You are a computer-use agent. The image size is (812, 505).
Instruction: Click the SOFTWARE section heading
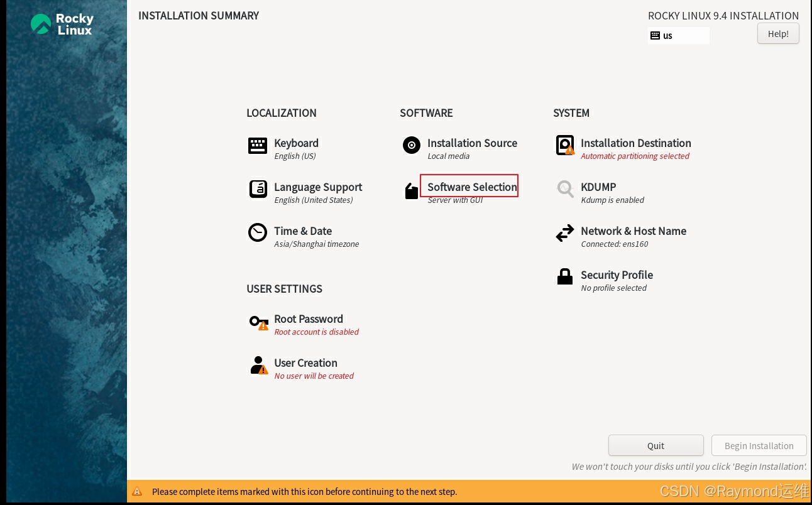click(x=426, y=113)
